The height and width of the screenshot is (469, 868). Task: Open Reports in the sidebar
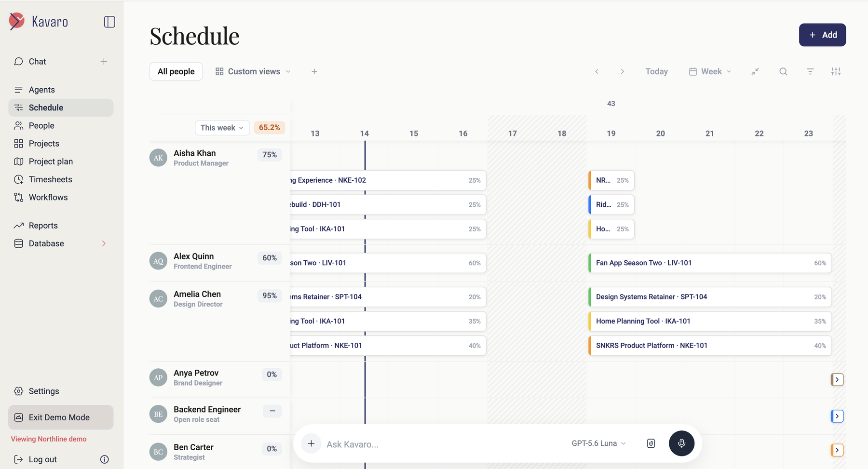pos(61,226)
